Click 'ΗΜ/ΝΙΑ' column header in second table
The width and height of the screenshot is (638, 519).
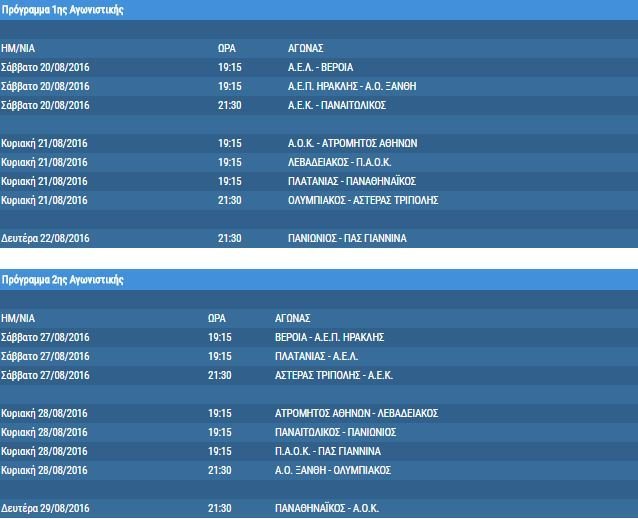[x=18, y=318]
